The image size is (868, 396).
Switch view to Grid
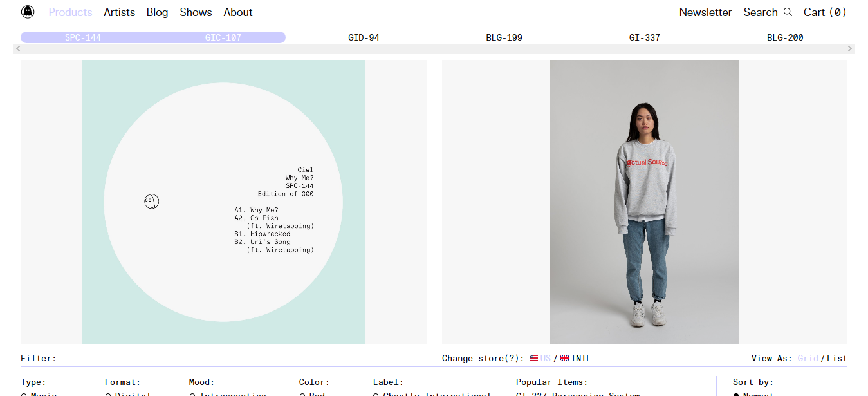pyautogui.click(x=808, y=358)
